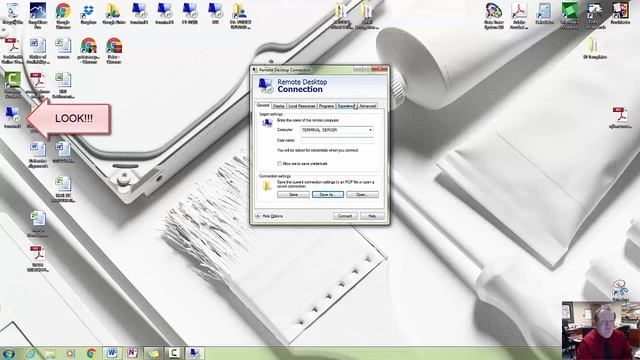Open the house-logo desktop shortcut next to Recycle Bin
Screen dimensions: 640x360
38,16
